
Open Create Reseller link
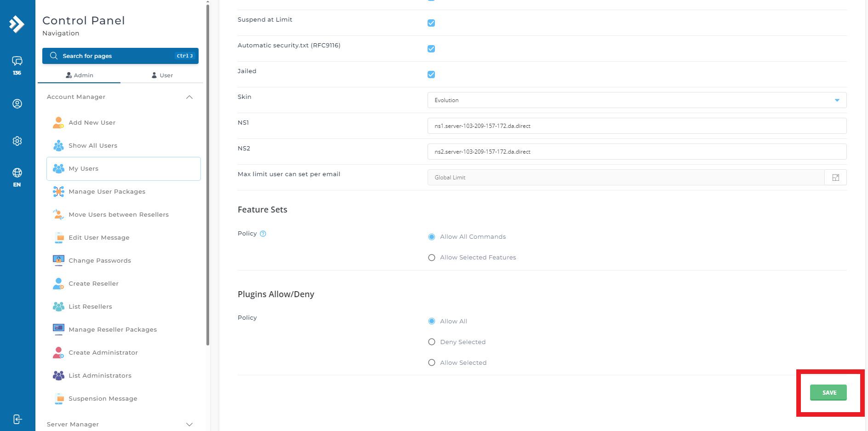coord(93,283)
